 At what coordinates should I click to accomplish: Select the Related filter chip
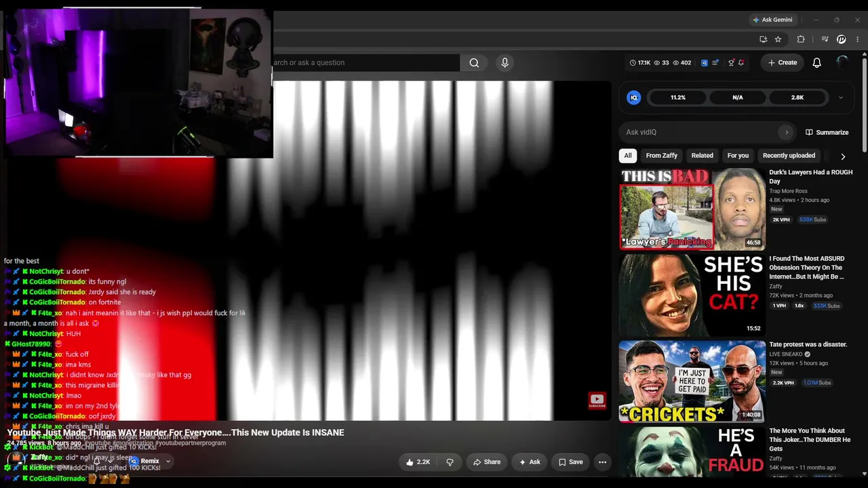703,156
